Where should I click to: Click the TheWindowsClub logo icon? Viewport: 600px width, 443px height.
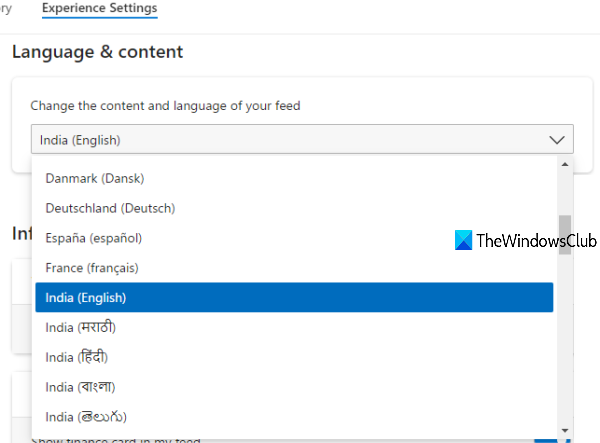(464, 241)
